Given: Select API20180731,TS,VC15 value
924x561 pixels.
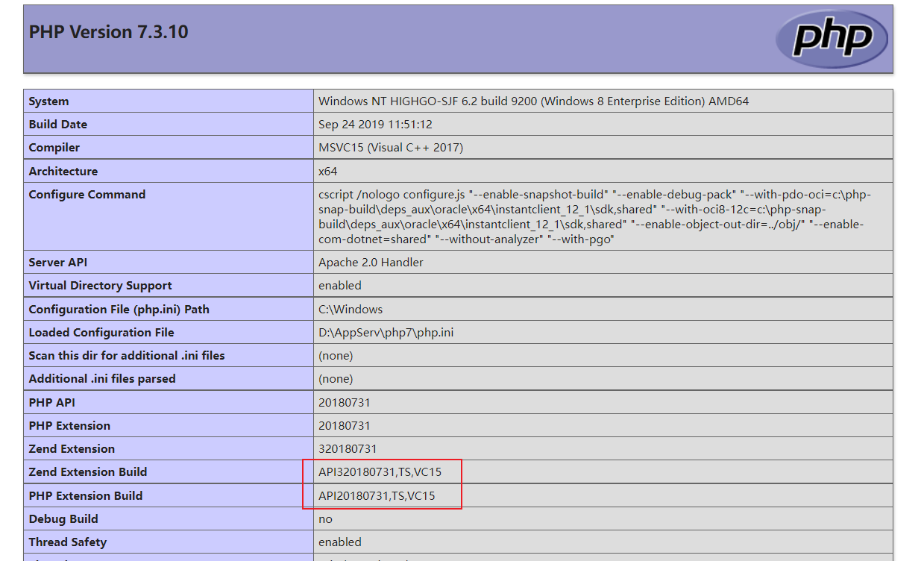Looking at the screenshot, I should pyautogui.click(x=377, y=495).
